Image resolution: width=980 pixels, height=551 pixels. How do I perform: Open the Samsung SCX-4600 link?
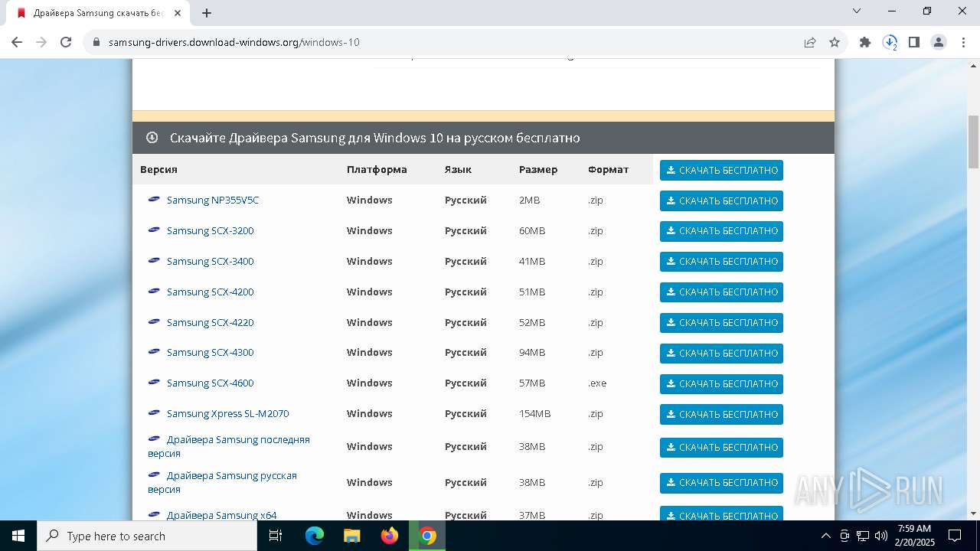210,383
